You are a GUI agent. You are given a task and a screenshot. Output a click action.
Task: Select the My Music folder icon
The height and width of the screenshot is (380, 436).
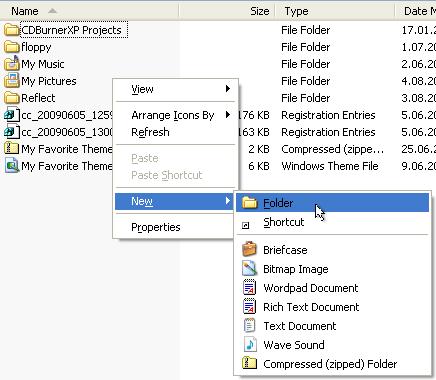(x=12, y=63)
